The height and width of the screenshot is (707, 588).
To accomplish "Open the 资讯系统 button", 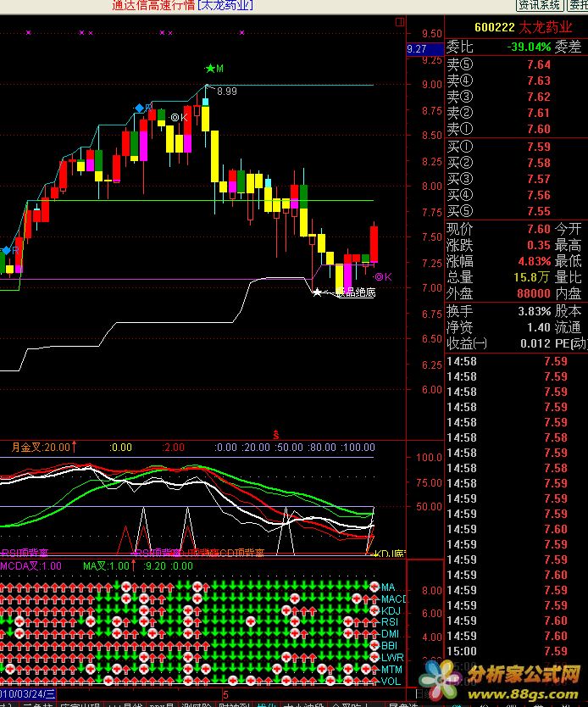I will (x=540, y=5).
